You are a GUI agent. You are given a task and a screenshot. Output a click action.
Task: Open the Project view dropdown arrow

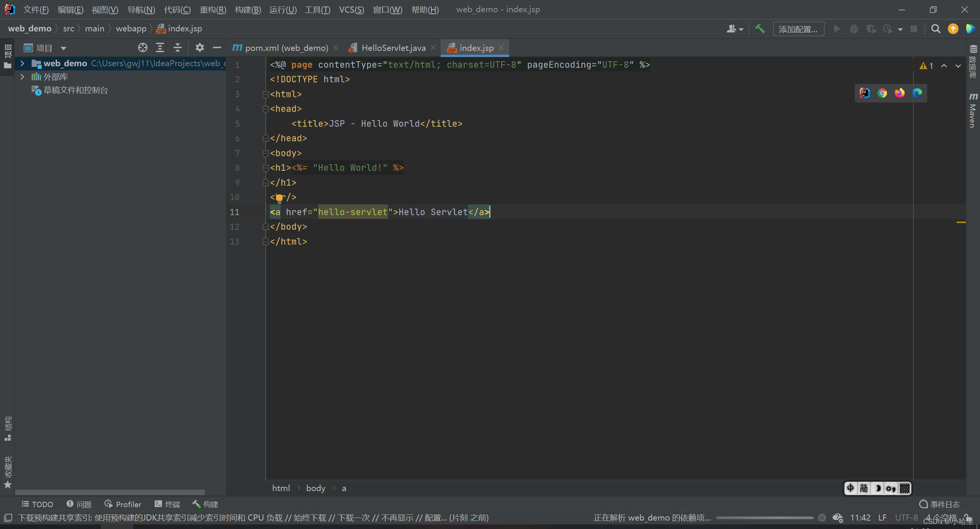(64, 48)
